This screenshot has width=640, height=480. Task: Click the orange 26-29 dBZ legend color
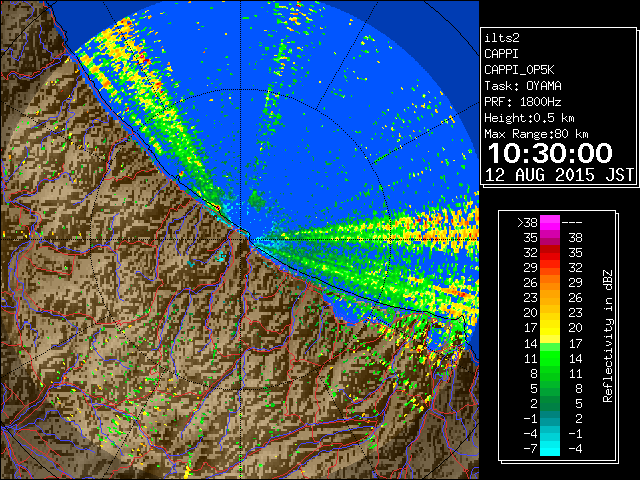click(x=550, y=283)
